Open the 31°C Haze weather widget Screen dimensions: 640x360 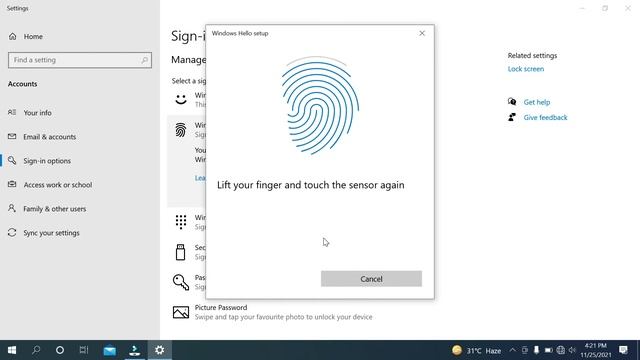pyautogui.click(x=476, y=350)
